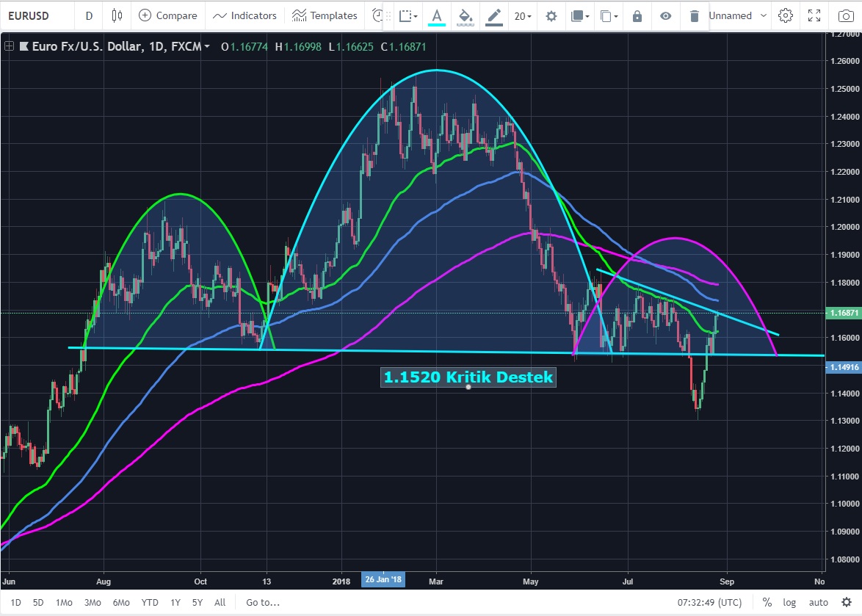Click the paint bucket background color icon
Image resolution: width=862 pixels, height=616 pixels.
[465, 15]
